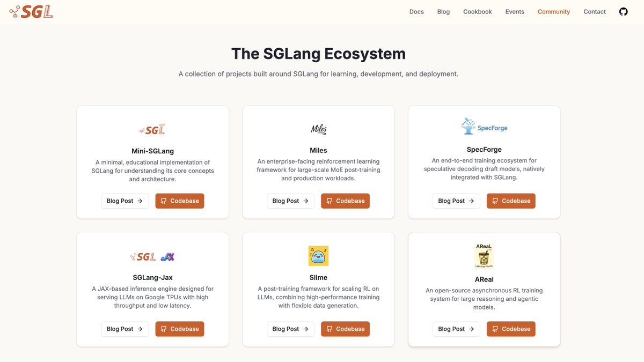
Task: Open the SpecForge Blog Post
Action: (x=456, y=201)
